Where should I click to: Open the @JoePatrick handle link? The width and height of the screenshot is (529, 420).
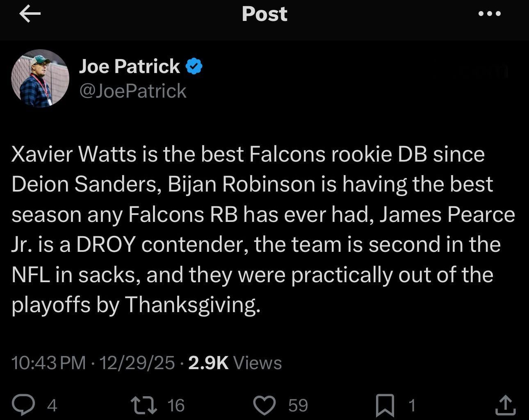coord(132,91)
